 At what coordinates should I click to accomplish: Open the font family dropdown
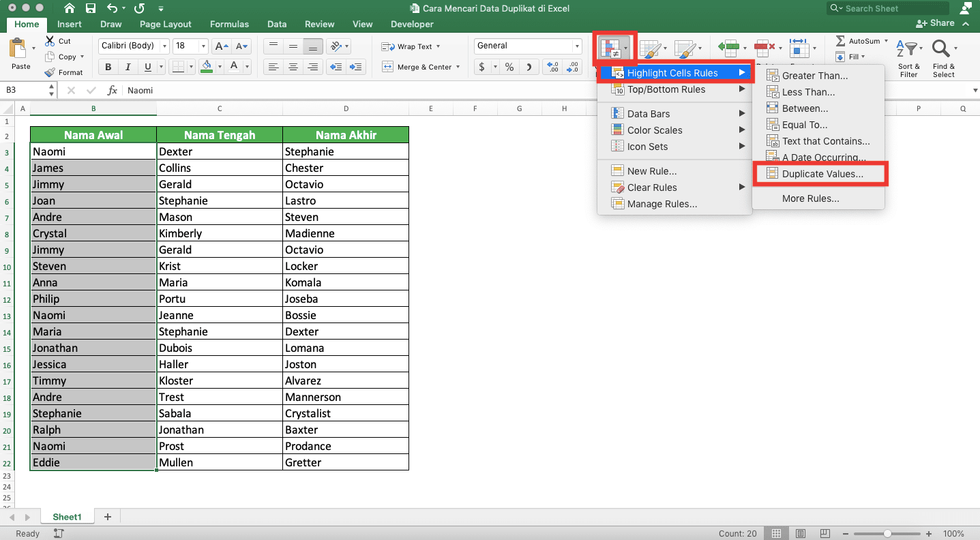coord(164,46)
